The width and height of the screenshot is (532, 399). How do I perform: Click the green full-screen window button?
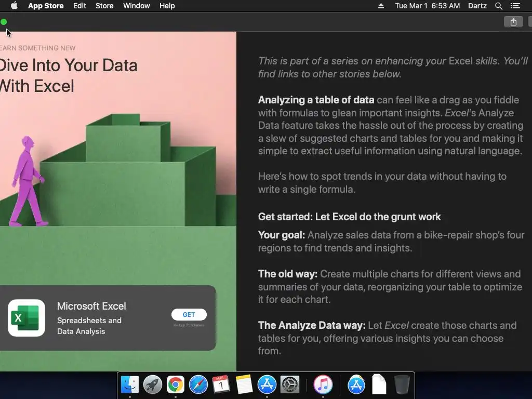(4, 22)
